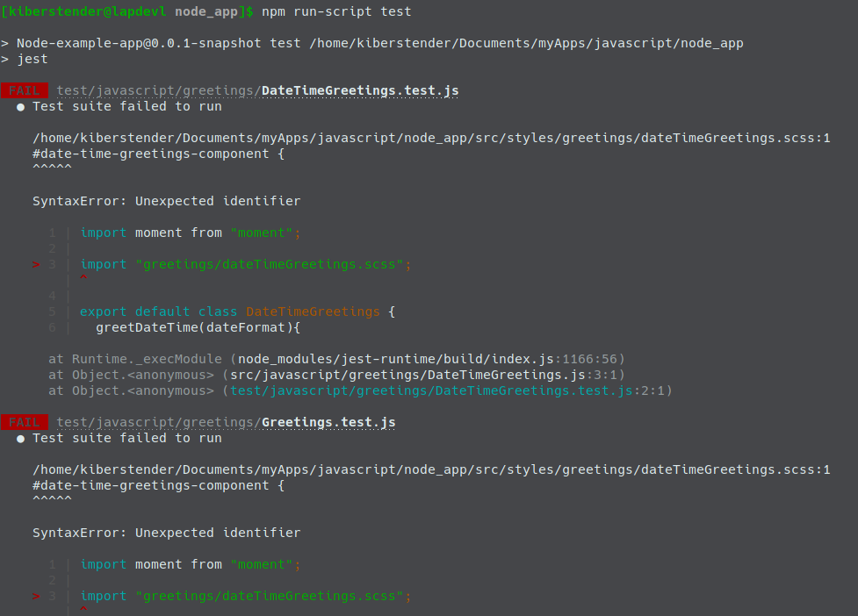Click the red arrow marker at first line 3
Image resolution: width=858 pixels, height=616 pixels.
[36, 264]
